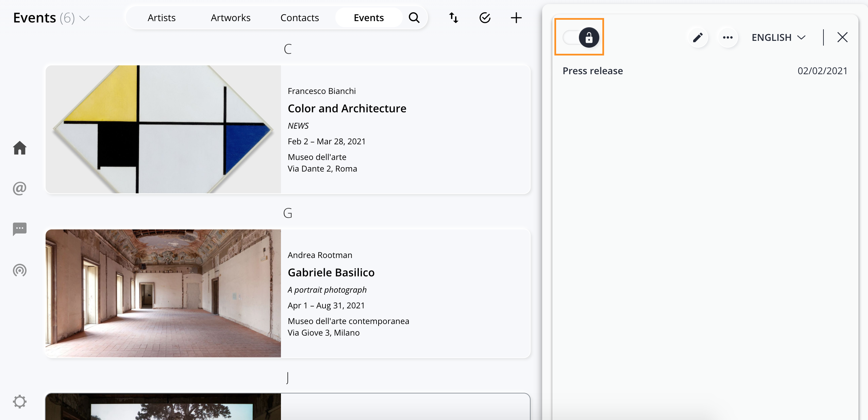The image size is (868, 420).
Task: Open the broadcast signal sidebar icon
Action: point(20,271)
